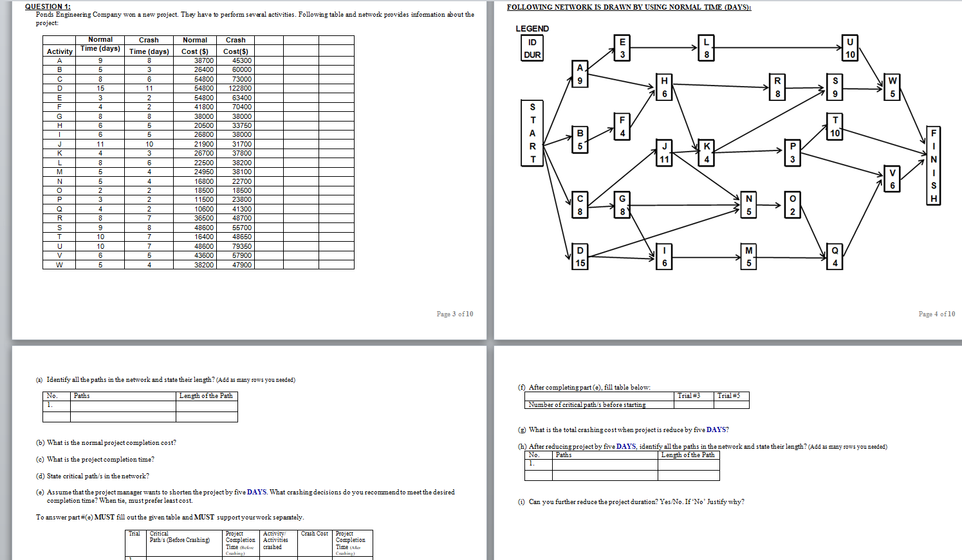Click the Length of the Path header cell

point(207,396)
